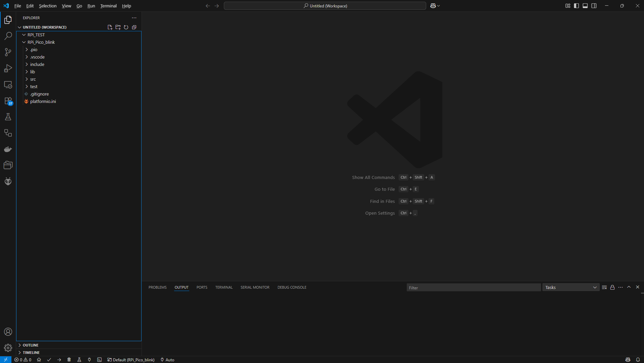Open the Tasks output channel dropdown
Image resolution: width=644 pixels, height=363 pixels.
571,287
